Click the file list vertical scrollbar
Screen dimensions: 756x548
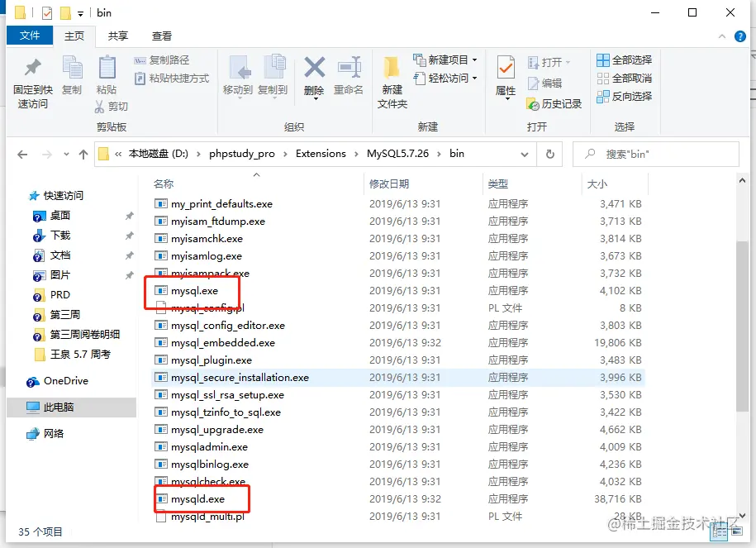coord(742,327)
